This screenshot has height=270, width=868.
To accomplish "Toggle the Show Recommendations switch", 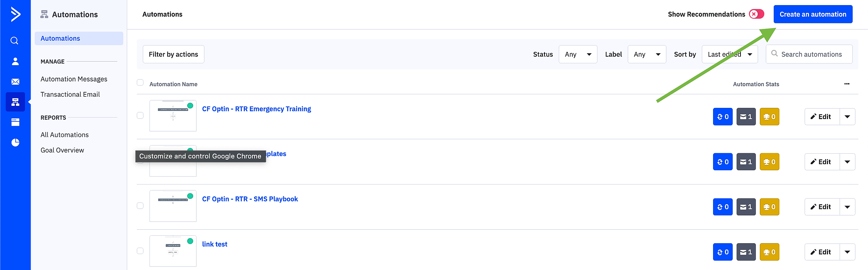I will (756, 14).
